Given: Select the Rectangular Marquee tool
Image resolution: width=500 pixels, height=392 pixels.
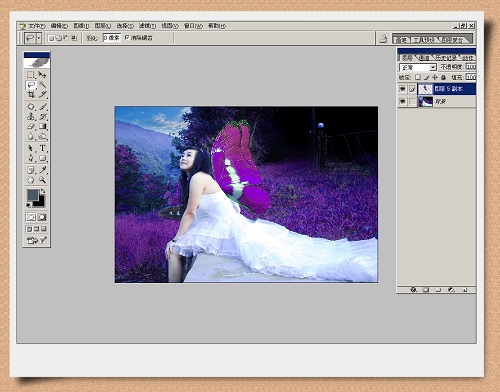Looking at the screenshot, I should 31,74.
